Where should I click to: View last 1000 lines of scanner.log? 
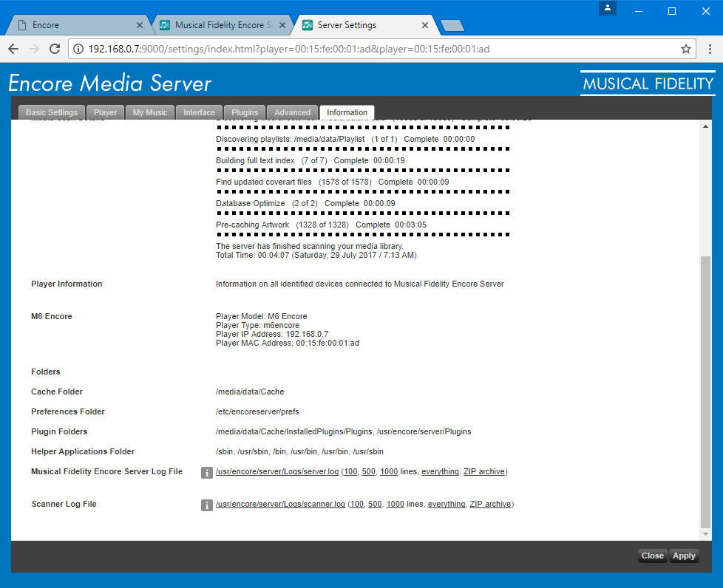click(x=396, y=504)
